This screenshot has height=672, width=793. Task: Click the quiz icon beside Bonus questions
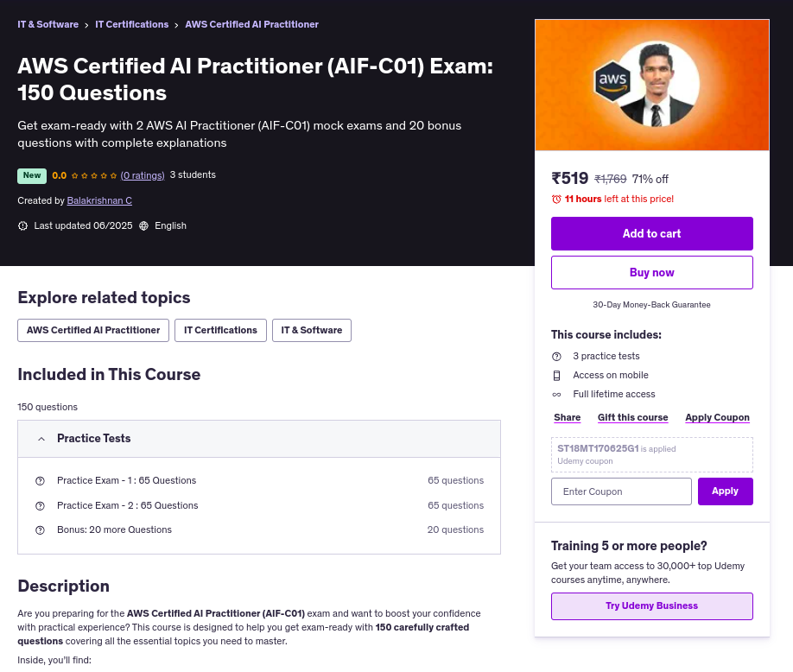pyautogui.click(x=40, y=529)
